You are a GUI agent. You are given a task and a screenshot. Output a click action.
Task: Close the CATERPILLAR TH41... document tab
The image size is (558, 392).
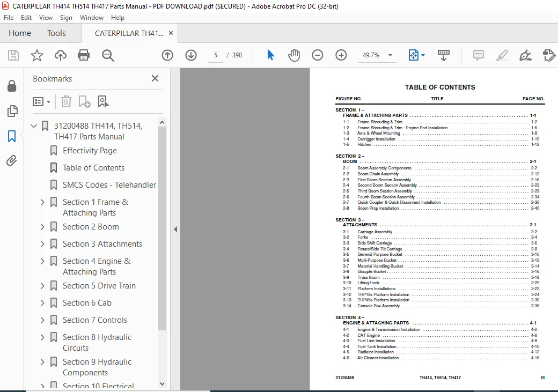171,33
